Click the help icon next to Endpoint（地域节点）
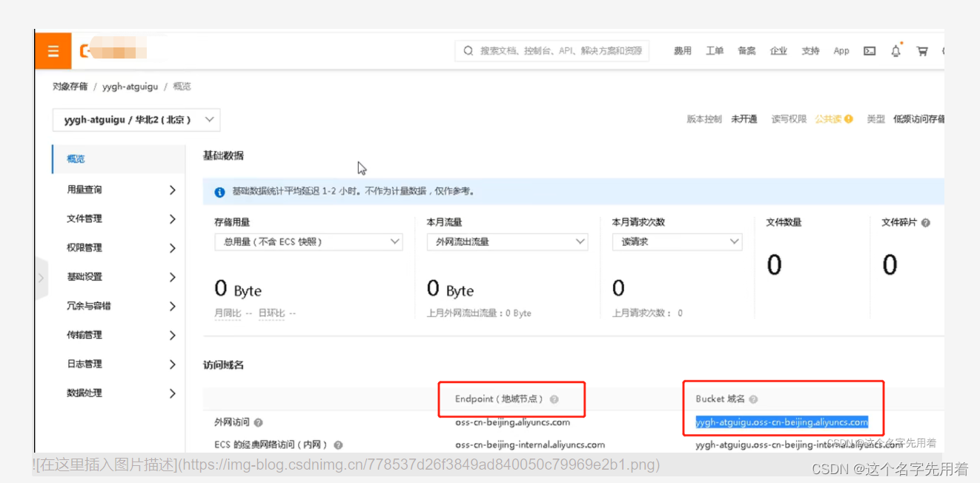 [554, 399]
